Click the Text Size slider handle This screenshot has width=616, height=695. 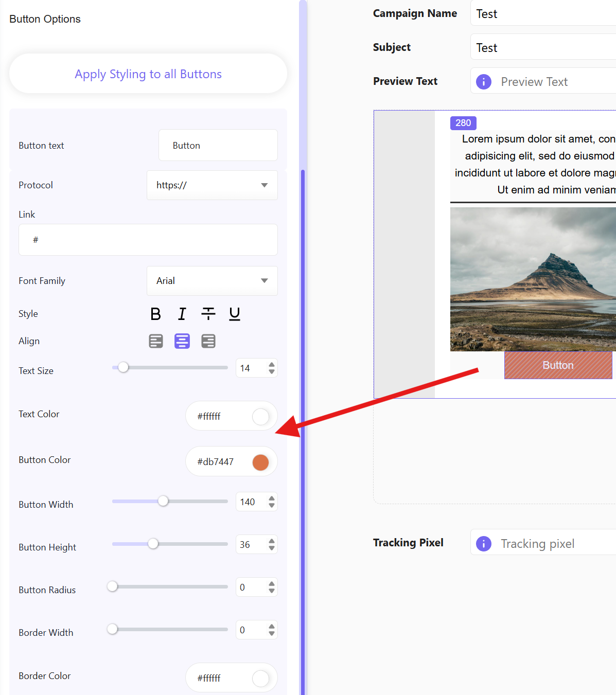[x=123, y=367]
